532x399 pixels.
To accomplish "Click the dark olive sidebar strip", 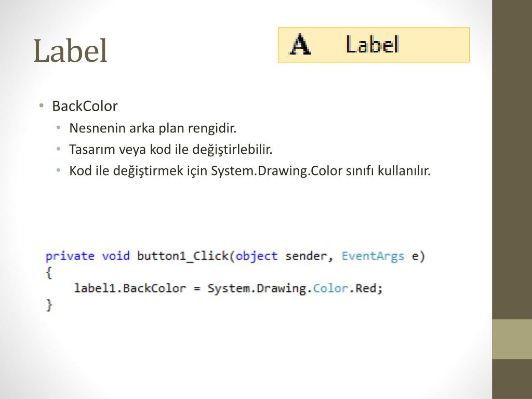I will (x=512, y=159).
